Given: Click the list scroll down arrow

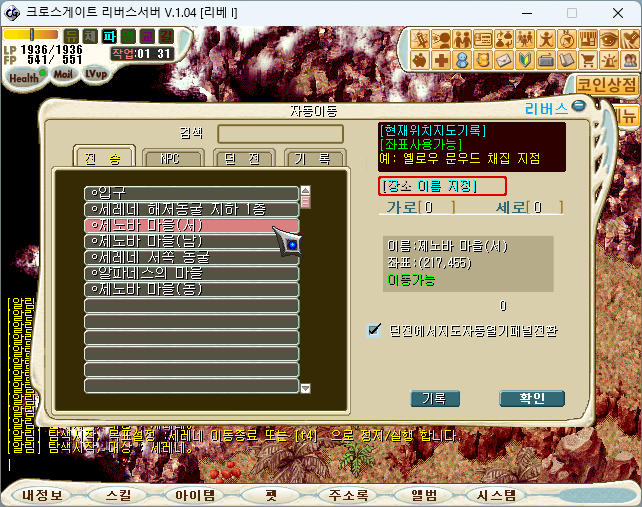Looking at the screenshot, I should (x=305, y=388).
